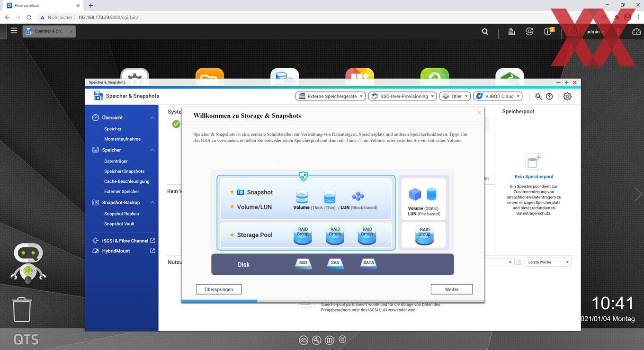This screenshot has width=644, height=350.
Task: Select Momentaufnahme in sidebar
Action: [x=122, y=139]
